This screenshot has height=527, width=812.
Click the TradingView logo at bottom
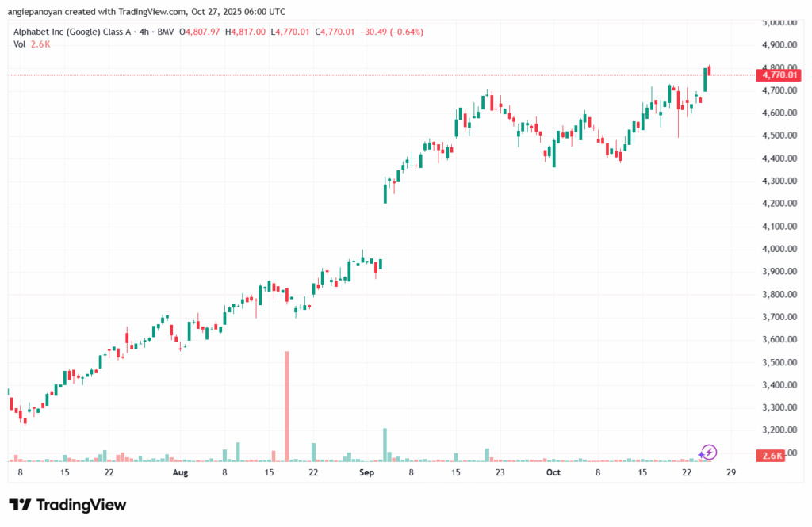(67, 505)
